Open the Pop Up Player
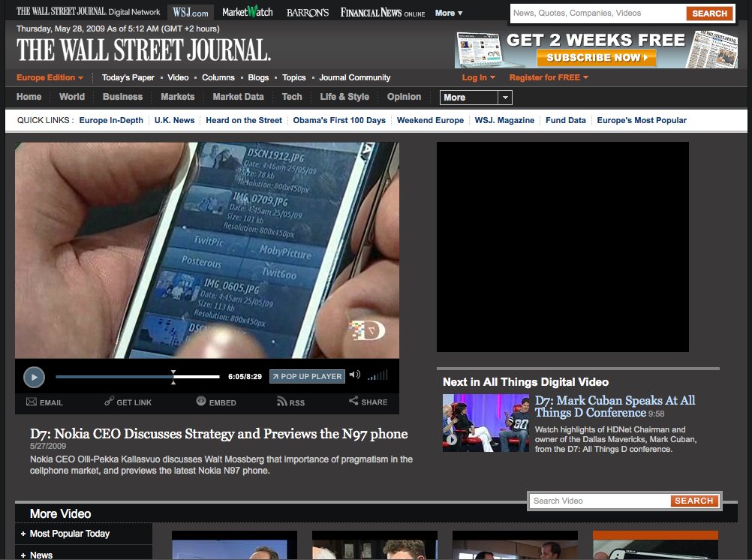 pos(307,376)
